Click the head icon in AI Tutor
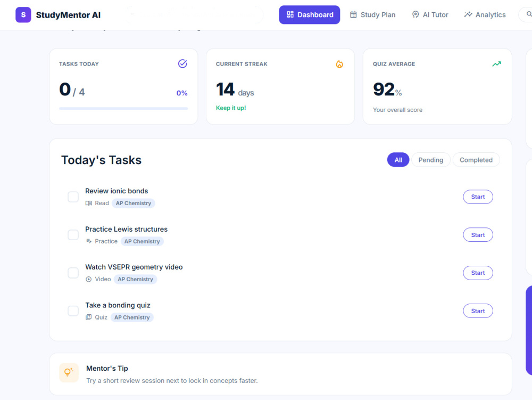This screenshot has height=400, width=532. coord(415,14)
